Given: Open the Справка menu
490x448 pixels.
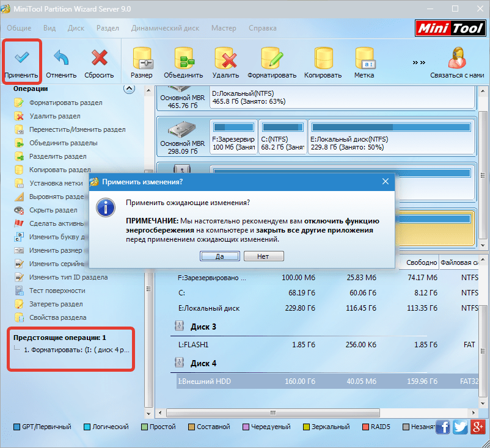Looking at the screenshot, I should coord(261,28).
